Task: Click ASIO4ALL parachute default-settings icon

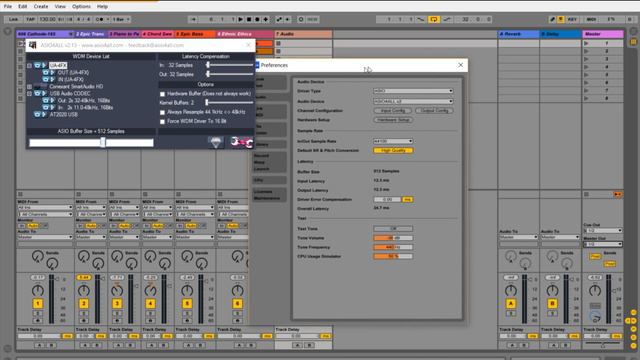Action: [x=216, y=142]
